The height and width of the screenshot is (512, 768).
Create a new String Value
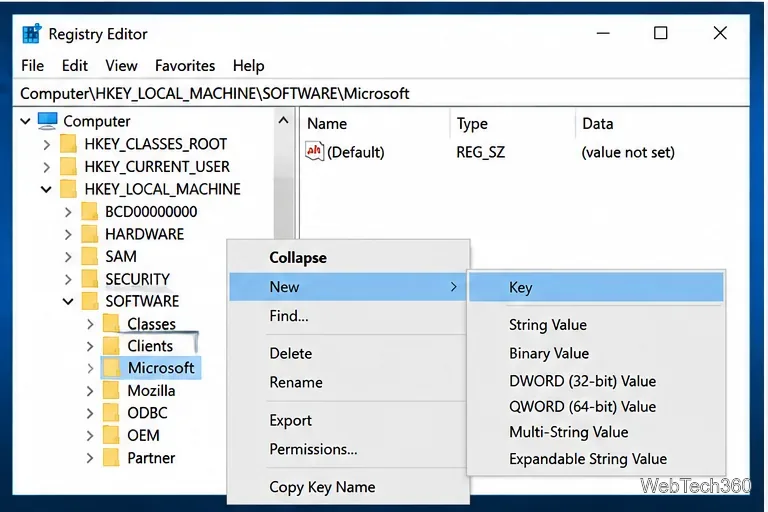(x=596, y=325)
